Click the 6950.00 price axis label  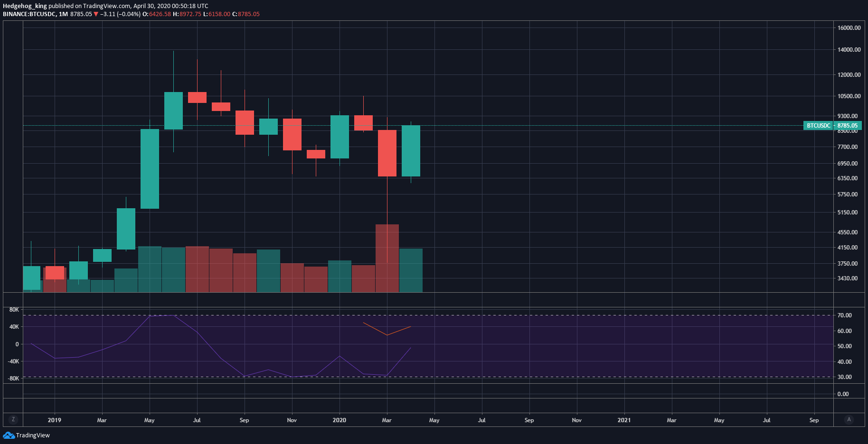(x=848, y=164)
